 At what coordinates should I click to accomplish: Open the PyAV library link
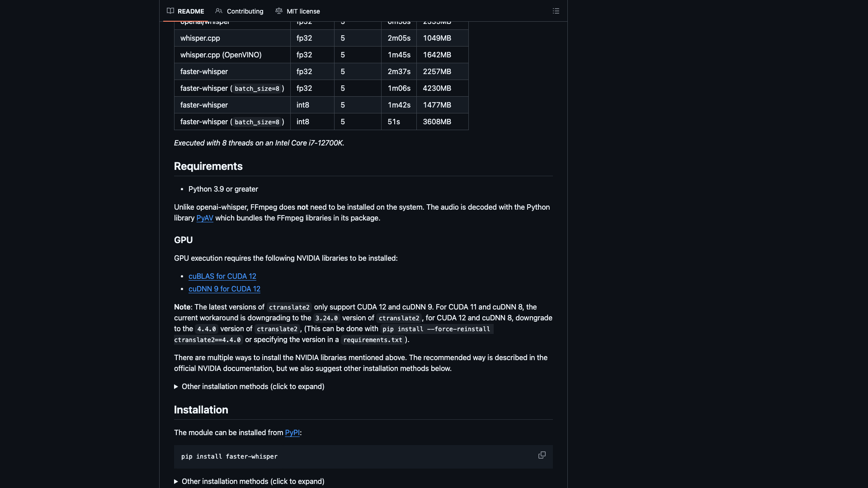point(205,218)
